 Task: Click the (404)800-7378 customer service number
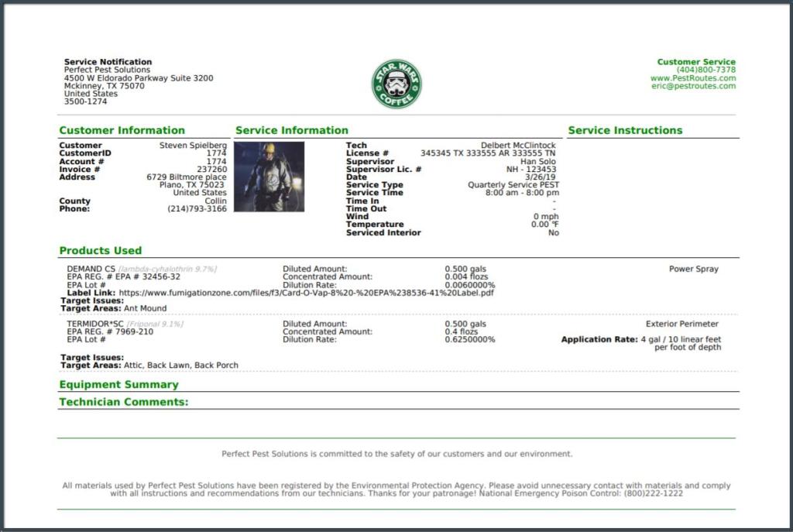pos(705,70)
